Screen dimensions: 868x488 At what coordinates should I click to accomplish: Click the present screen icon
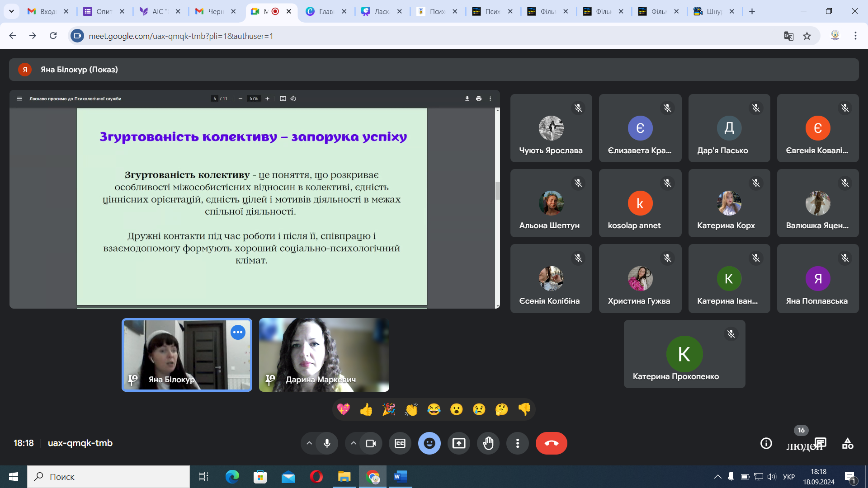pos(458,443)
